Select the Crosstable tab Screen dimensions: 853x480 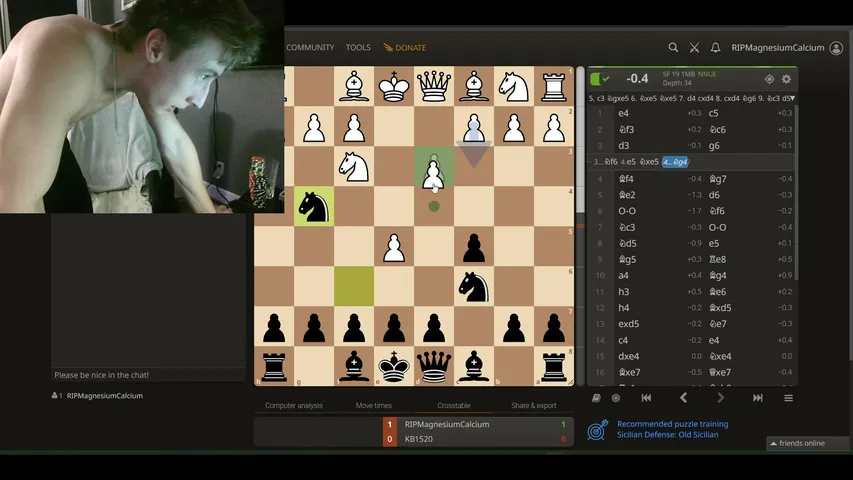[454, 405]
